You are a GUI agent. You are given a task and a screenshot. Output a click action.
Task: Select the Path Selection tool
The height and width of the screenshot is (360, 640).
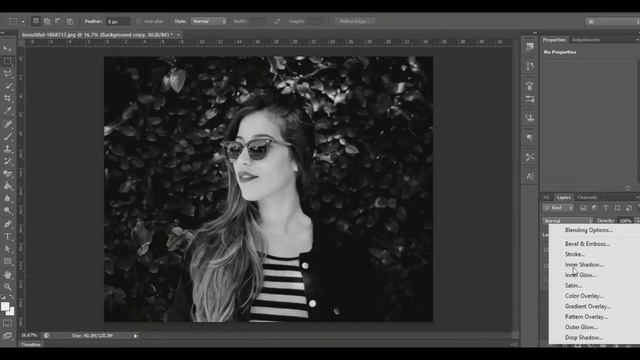(7, 249)
